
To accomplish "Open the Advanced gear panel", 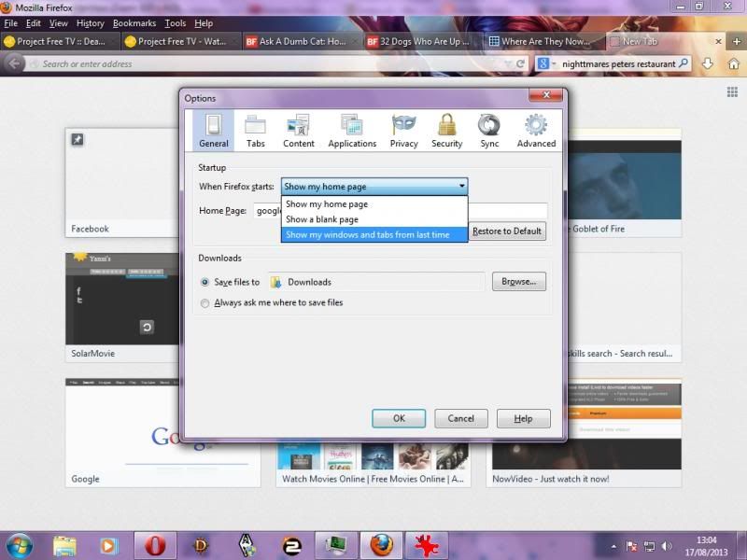I will coord(536,131).
